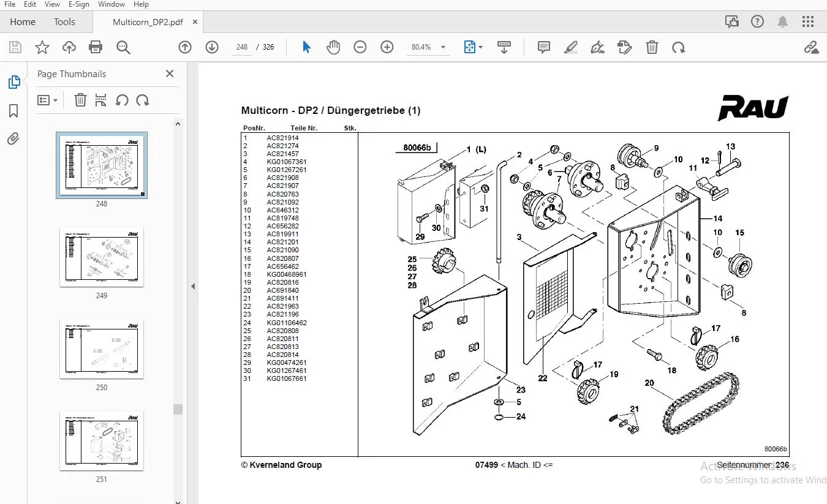Click the page number input field

pyautogui.click(x=242, y=47)
